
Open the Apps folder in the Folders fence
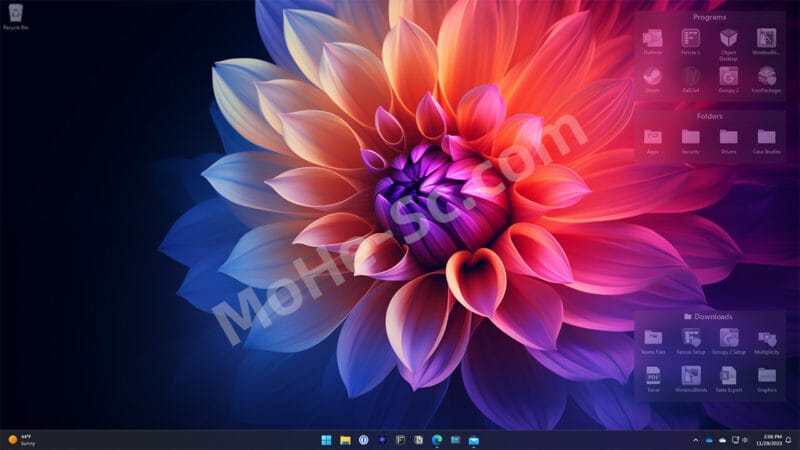click(x=653, y=141)
